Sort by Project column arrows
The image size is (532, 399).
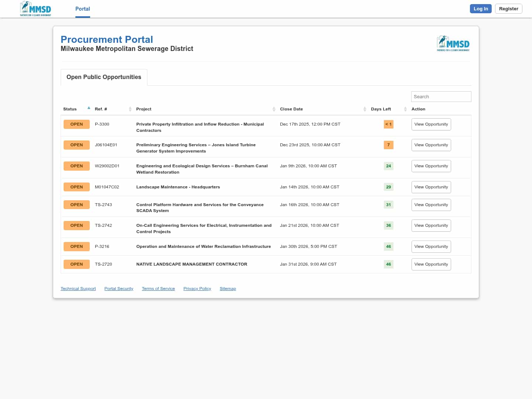point(274,109)
